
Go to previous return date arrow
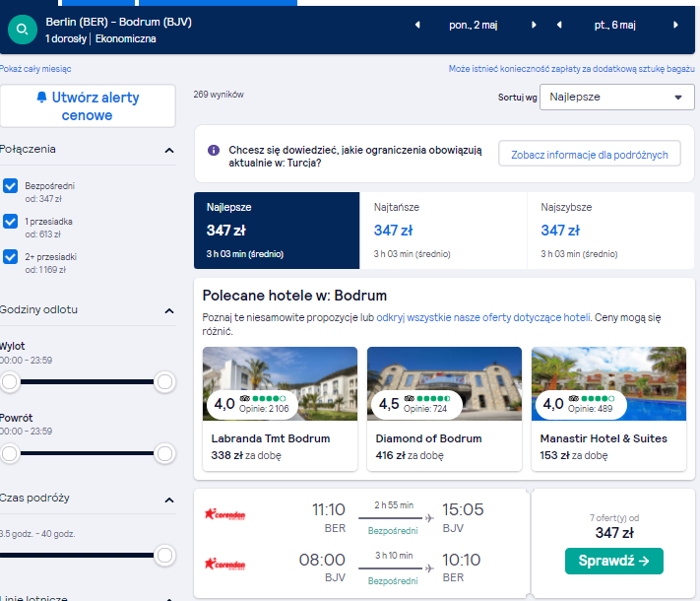[x=559, y=25]
